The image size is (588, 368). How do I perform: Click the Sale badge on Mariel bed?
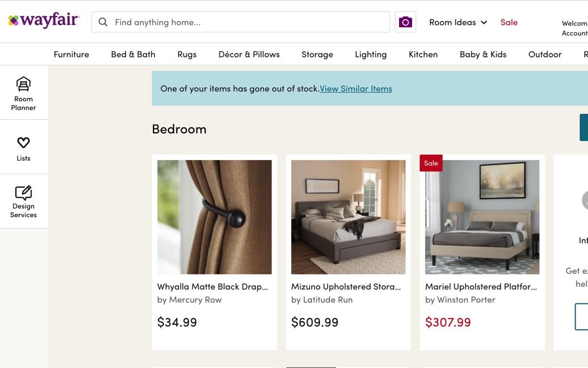[x=431, y=163]
